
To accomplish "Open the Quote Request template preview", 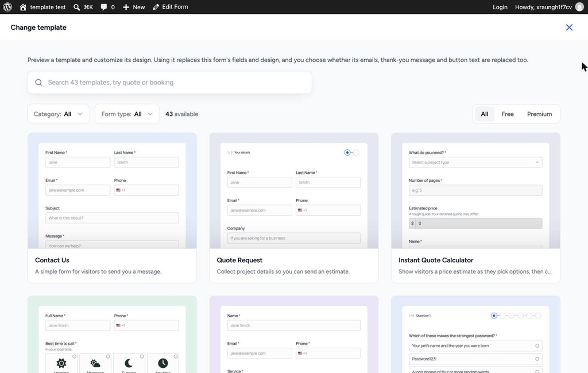I will pyautogui.click(x=294, y=191).
